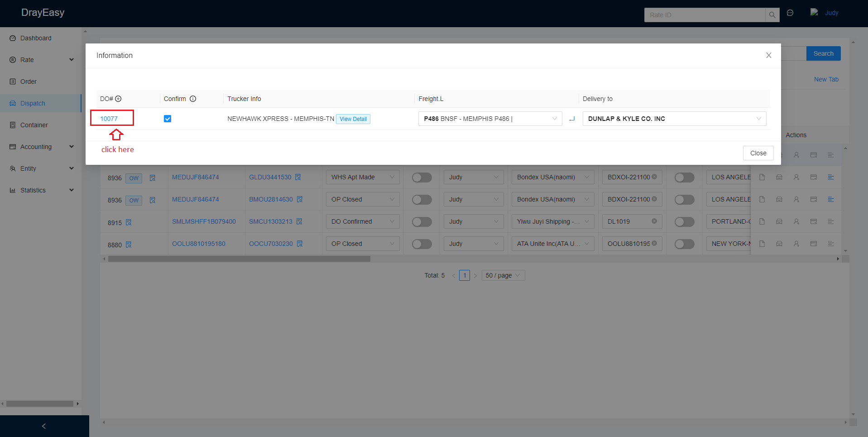Click the magnifier icon in Rate ID search

point(772,15)
